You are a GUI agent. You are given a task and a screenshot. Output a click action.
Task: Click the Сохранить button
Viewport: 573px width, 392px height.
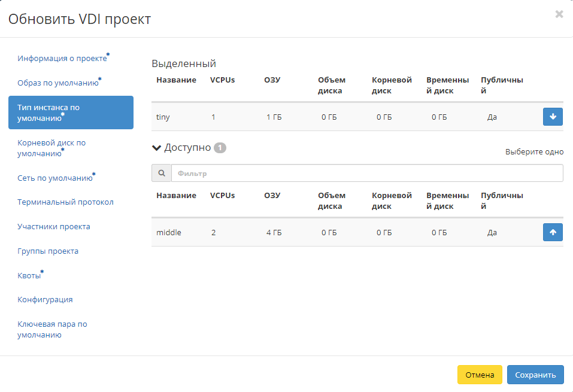(x=535, y=375)
